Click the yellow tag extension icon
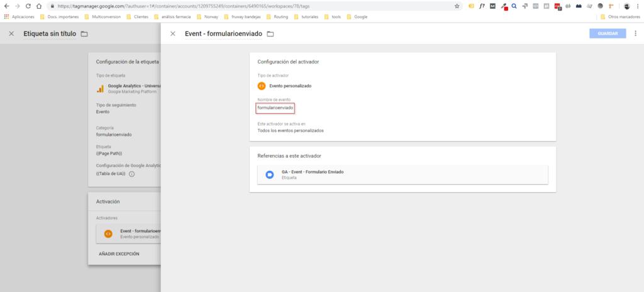The height and width of the screenshot is (292, 644). [472, 6]
